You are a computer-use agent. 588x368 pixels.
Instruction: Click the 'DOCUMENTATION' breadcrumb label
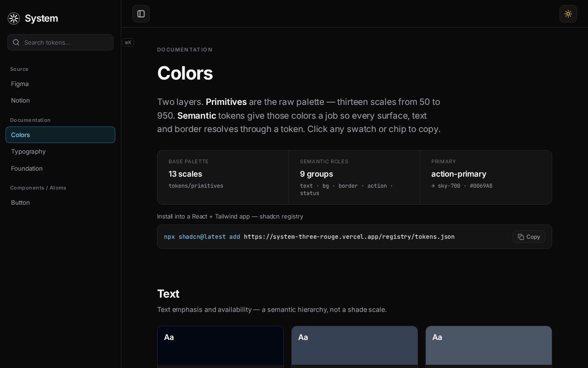(185, 50)
